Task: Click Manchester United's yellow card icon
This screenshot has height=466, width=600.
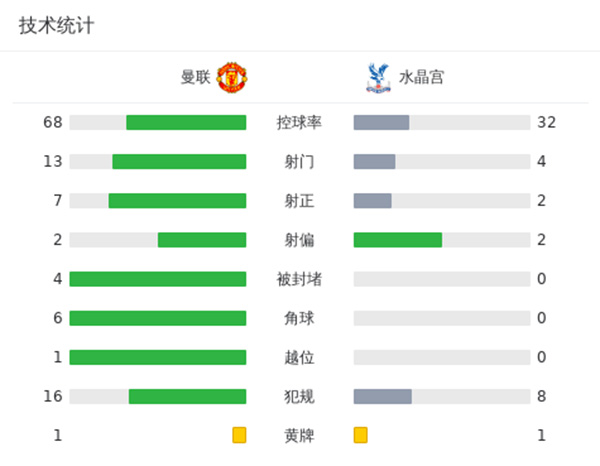Action: point(239,435)
